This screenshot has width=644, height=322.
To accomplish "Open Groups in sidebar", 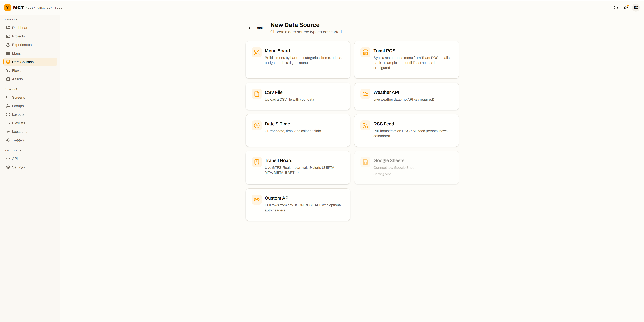I will pos(30,106).
